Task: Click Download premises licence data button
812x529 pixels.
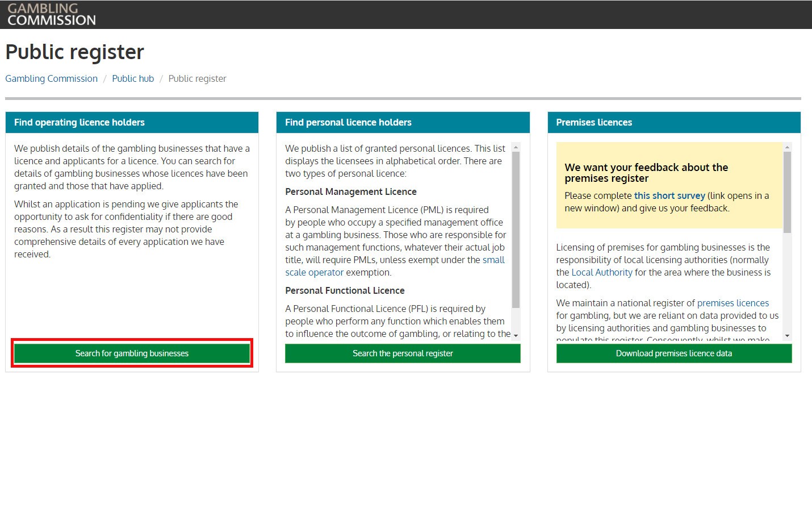Action: pos(673,353)
